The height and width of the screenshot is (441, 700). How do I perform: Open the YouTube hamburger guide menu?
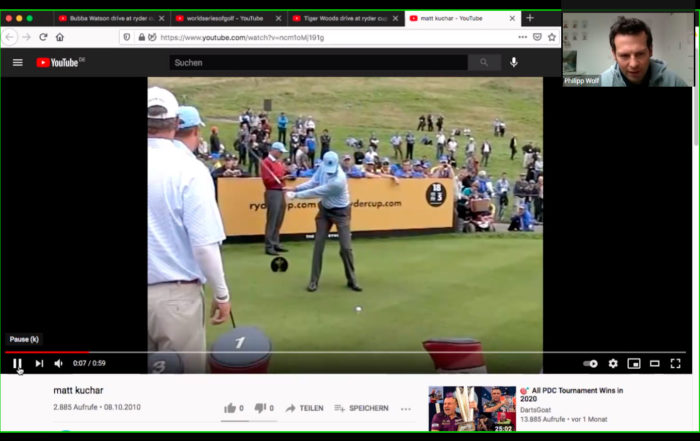click(x=17, y=62)
